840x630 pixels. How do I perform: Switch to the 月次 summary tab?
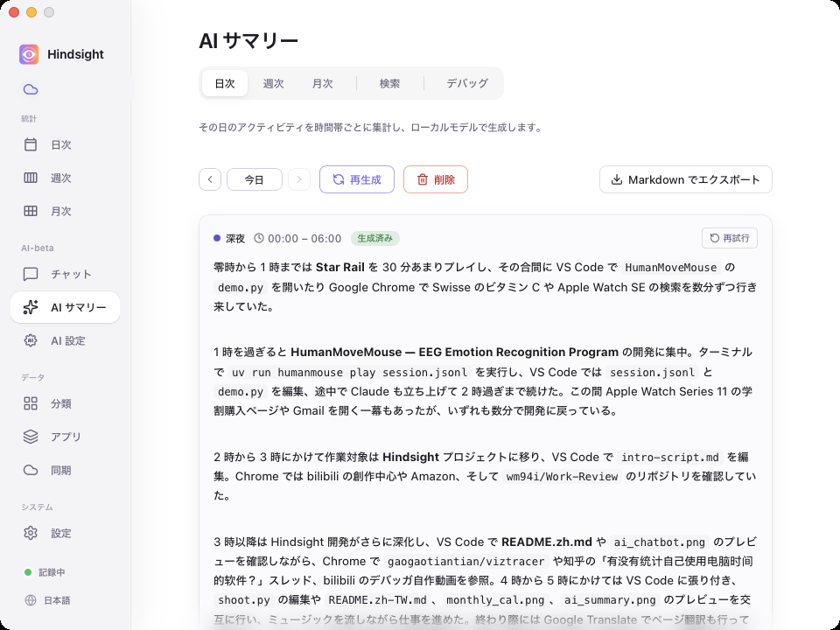pyautogui.click(x=323, y=83)
